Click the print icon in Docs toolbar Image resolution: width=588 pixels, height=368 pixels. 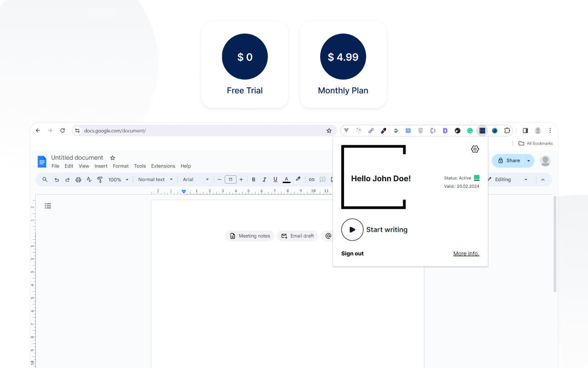[78, 179]
